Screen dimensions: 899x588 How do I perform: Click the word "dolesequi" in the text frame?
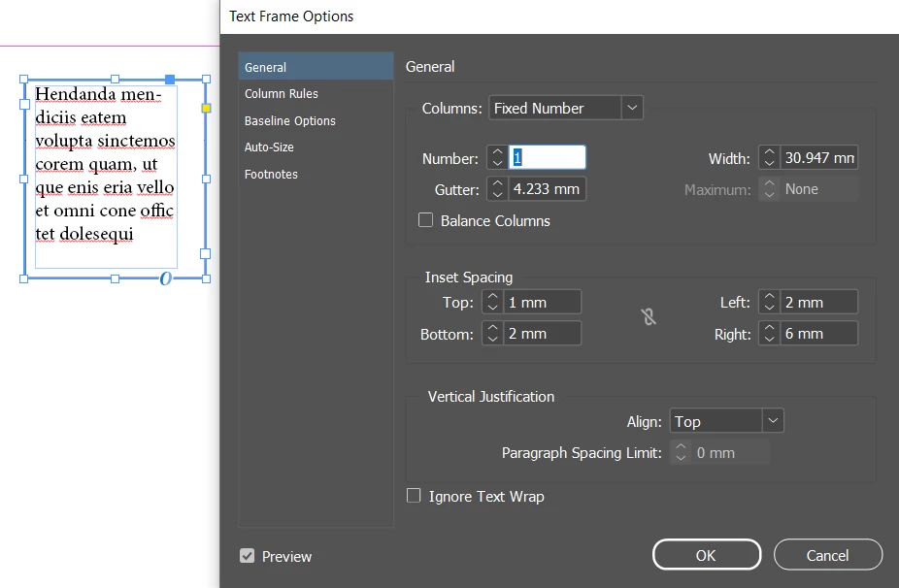(96, 234)
